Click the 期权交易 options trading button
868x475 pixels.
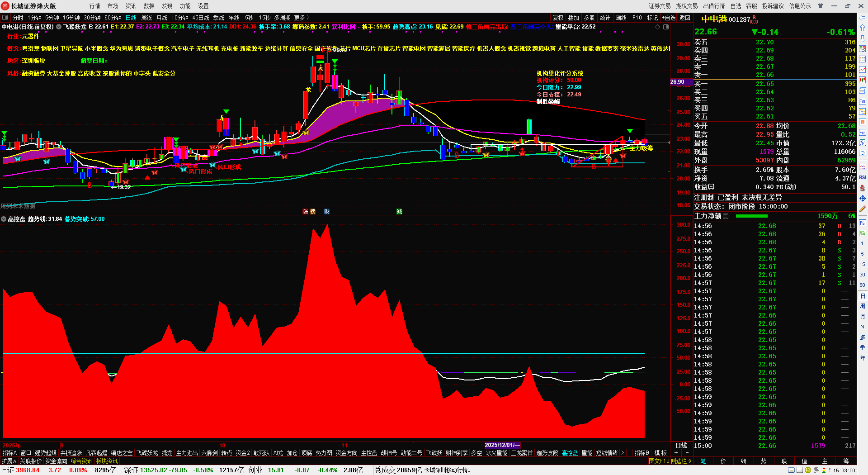[x=687, y=6]
